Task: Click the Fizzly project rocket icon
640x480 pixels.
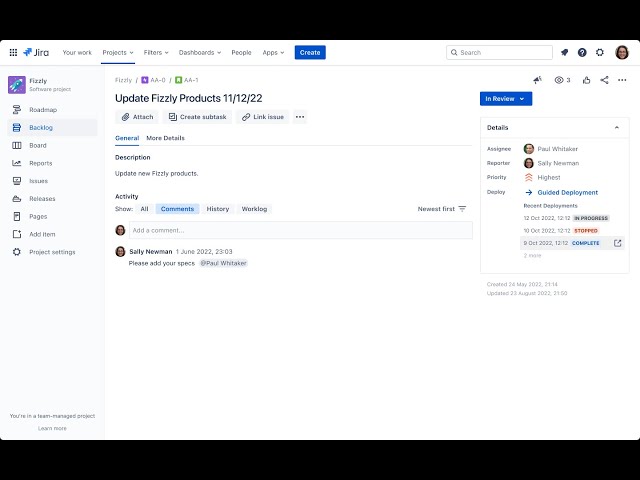Action: pos(17,84)
